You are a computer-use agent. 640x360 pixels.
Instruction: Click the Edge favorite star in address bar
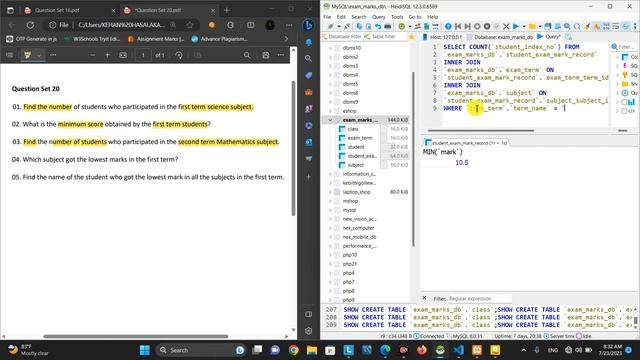pyautogui.click(x=190, y=25)
